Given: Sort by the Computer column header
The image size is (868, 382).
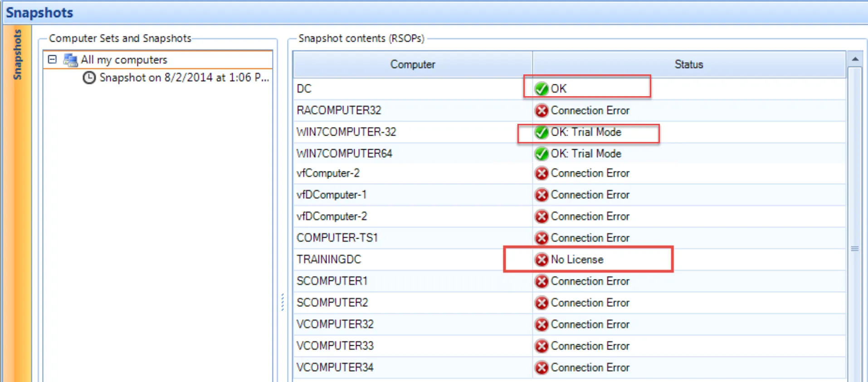Looking at the screenshot, I should (412, 64).
